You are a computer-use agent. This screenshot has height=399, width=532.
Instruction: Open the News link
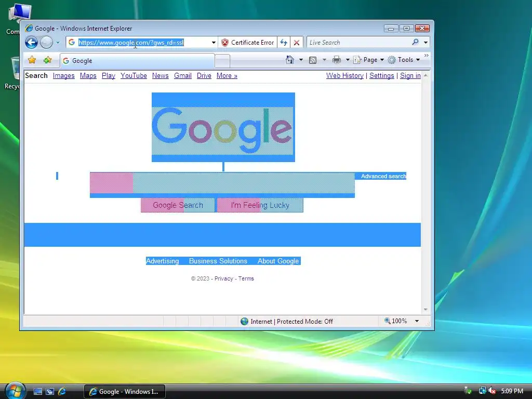click(x=160, y=76)
